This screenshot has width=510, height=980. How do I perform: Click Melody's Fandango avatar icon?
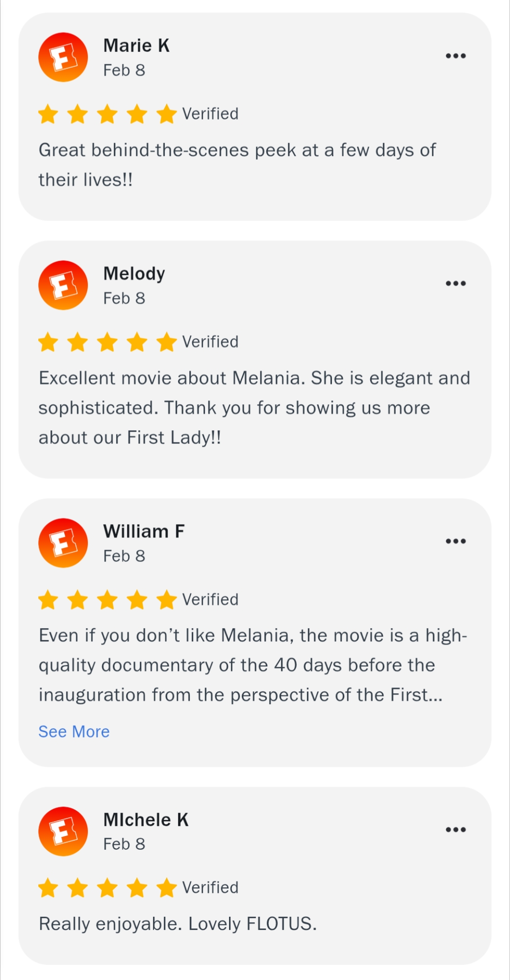tap(63, 285)
